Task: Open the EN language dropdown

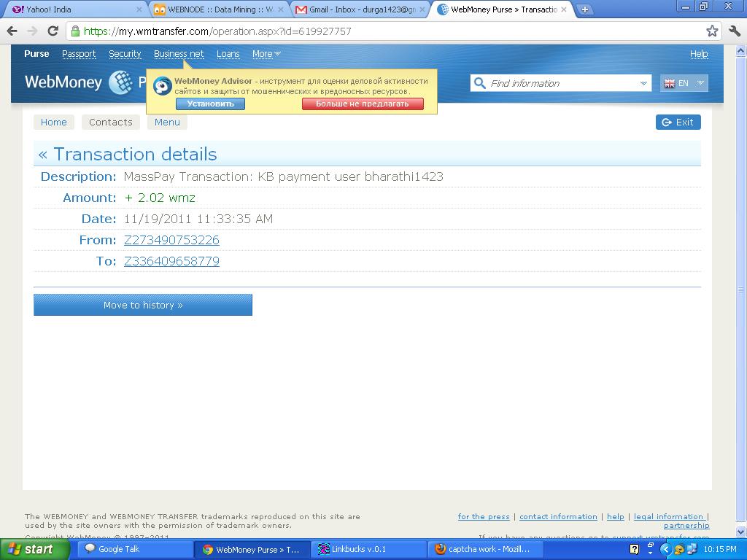Action: click(684, 83)
